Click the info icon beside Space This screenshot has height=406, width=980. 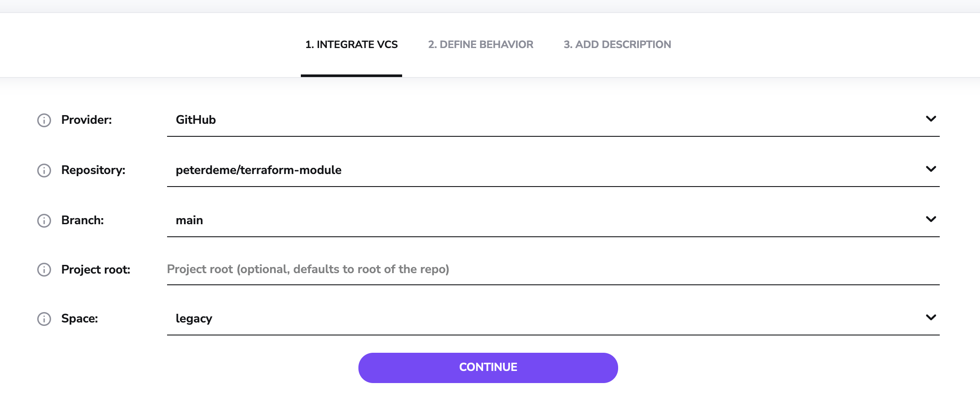[x=44, y=319]
